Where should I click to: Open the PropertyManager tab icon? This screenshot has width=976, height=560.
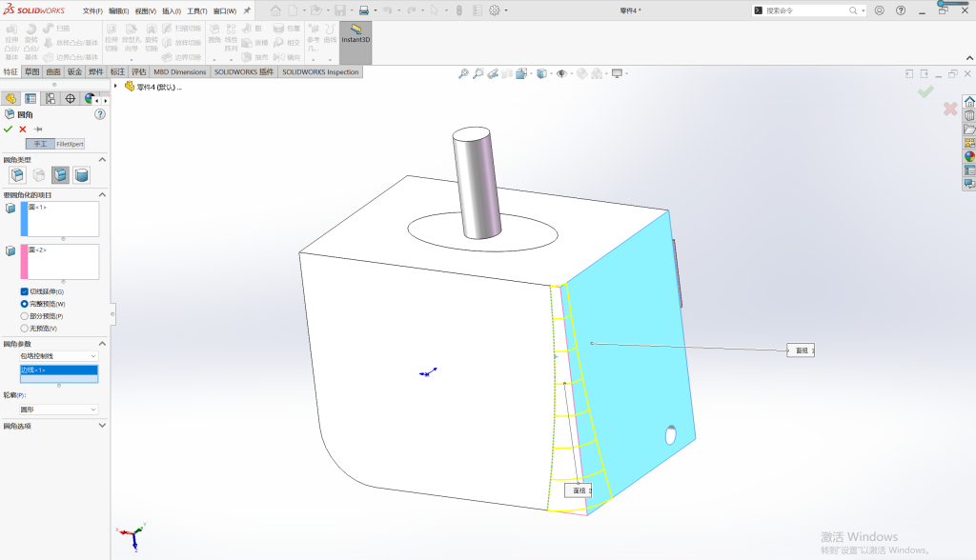[x=30, y=99]
